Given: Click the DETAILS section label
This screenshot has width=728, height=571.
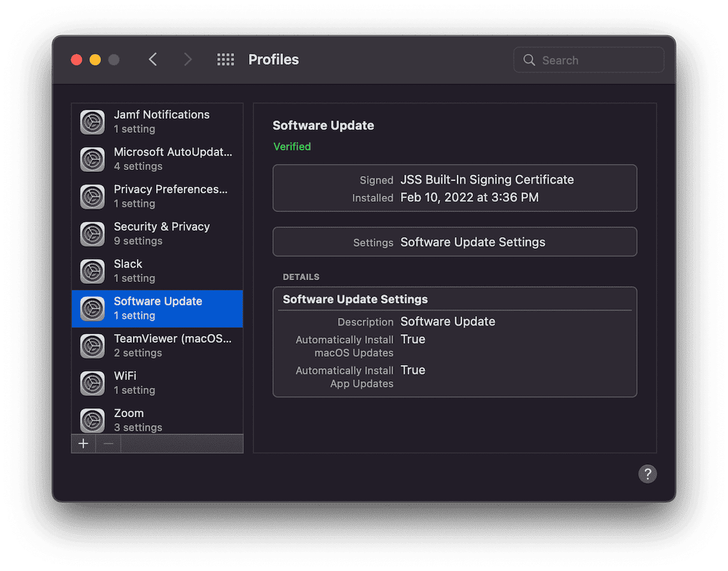Looking at the screenshot, I should click(x=301, y=277).
